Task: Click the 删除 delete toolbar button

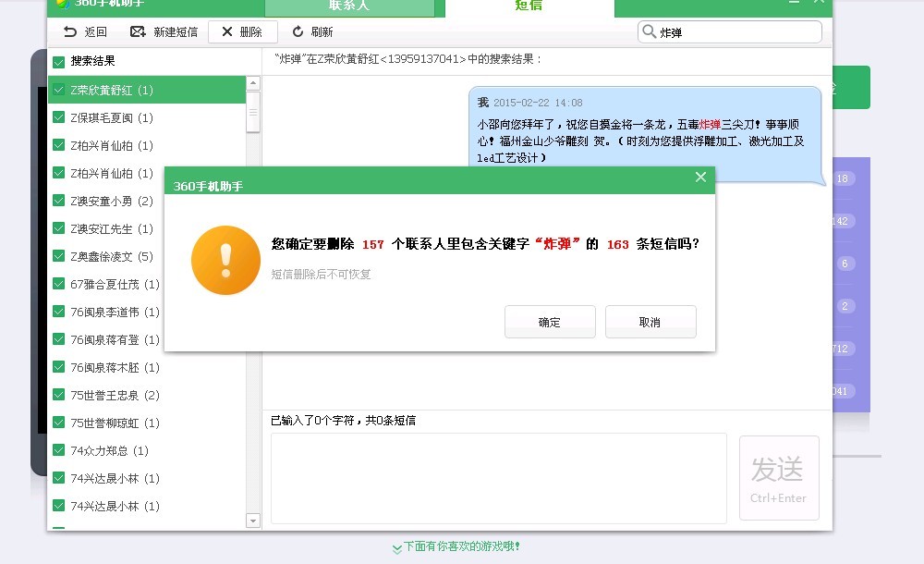Action: (x=242, y=31)
